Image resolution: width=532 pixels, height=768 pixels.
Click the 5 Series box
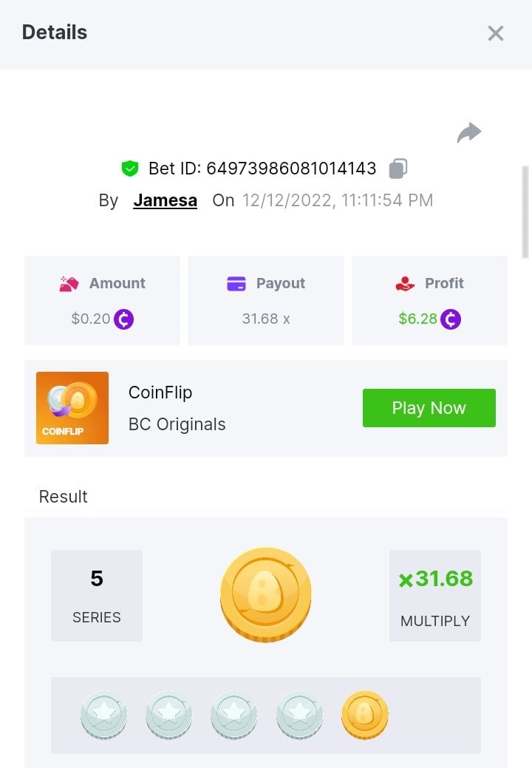point(97,596)
